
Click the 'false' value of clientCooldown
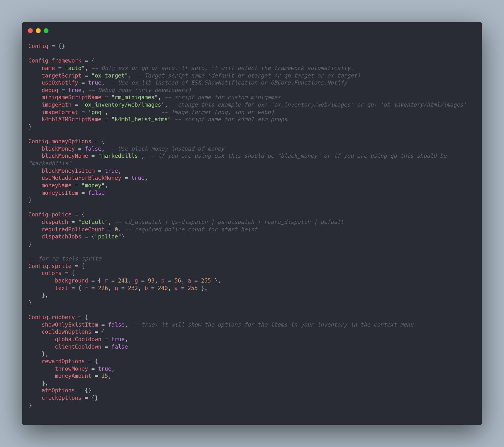click(119, 347)
